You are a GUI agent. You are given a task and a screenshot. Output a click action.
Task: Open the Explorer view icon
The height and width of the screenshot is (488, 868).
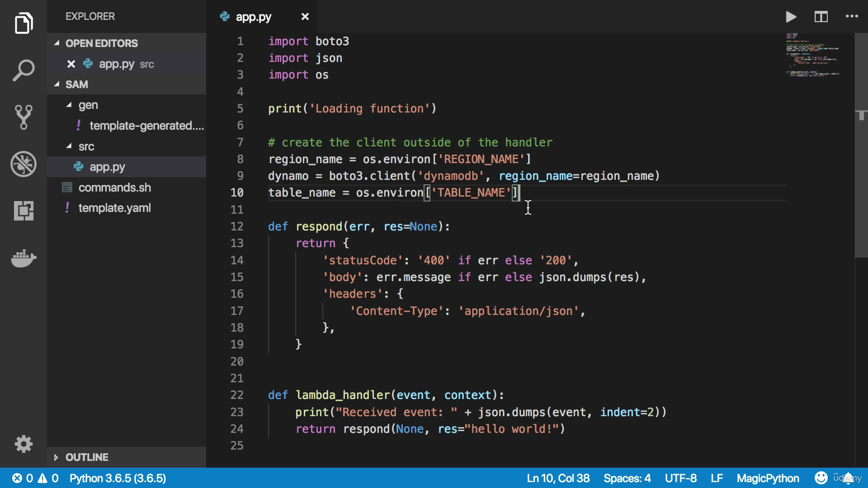pos(24,23)
